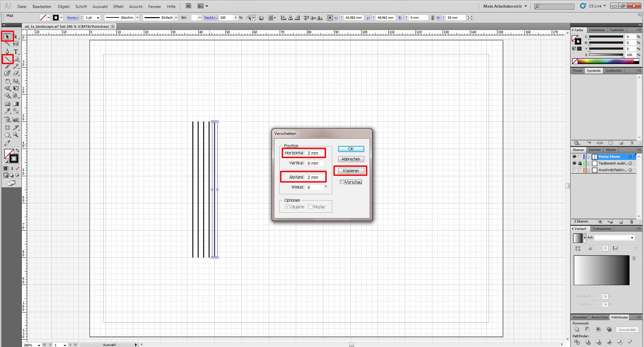Screen dimensions: 644x347
Task: Select the Hand tool
Action: click(7, 135)
